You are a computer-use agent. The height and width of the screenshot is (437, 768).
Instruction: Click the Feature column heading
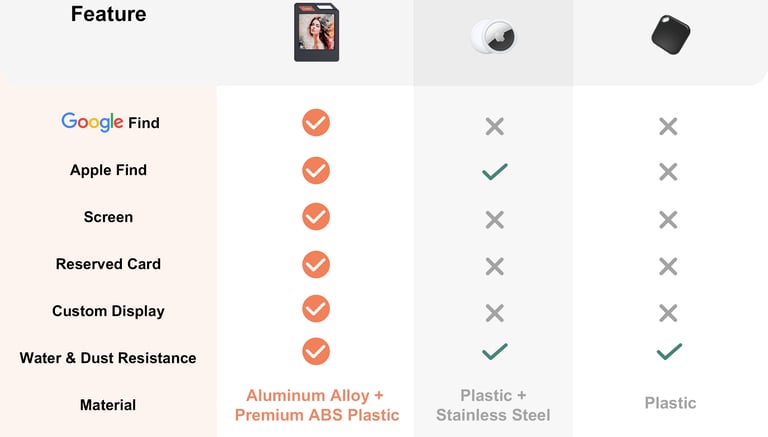(x=108, y=14)
